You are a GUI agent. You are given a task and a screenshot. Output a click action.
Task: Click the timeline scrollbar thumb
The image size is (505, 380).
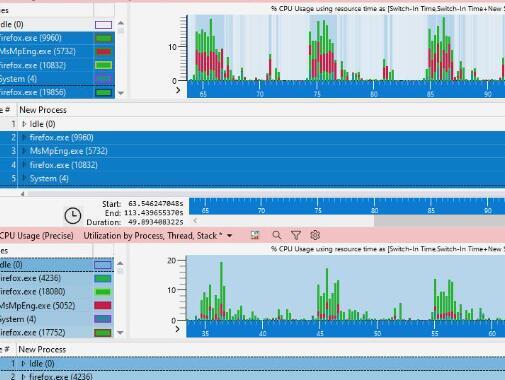click(x=439, y=220)
